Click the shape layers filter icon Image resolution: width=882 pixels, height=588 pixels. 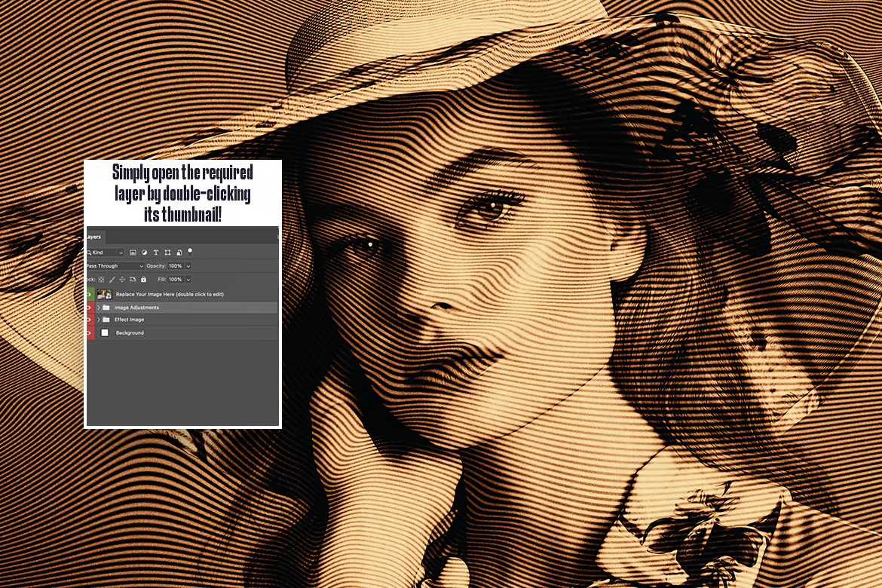(x=167, y=252)
